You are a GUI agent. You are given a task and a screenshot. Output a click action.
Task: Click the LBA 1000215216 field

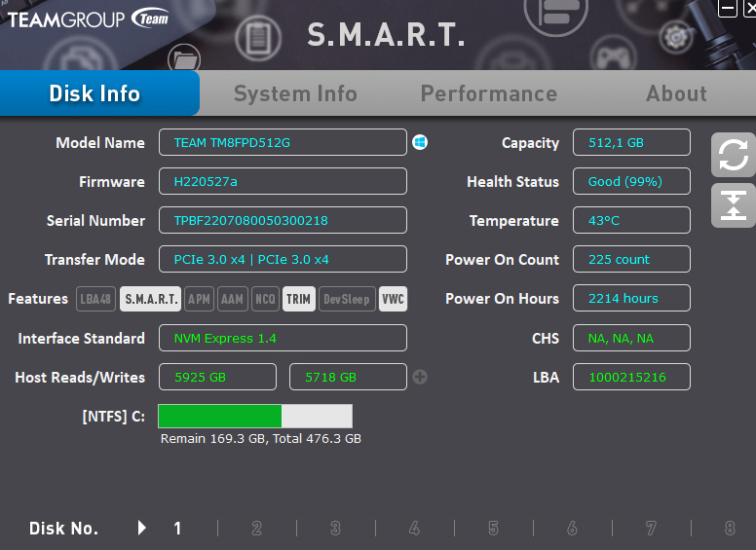coord(631,377)
